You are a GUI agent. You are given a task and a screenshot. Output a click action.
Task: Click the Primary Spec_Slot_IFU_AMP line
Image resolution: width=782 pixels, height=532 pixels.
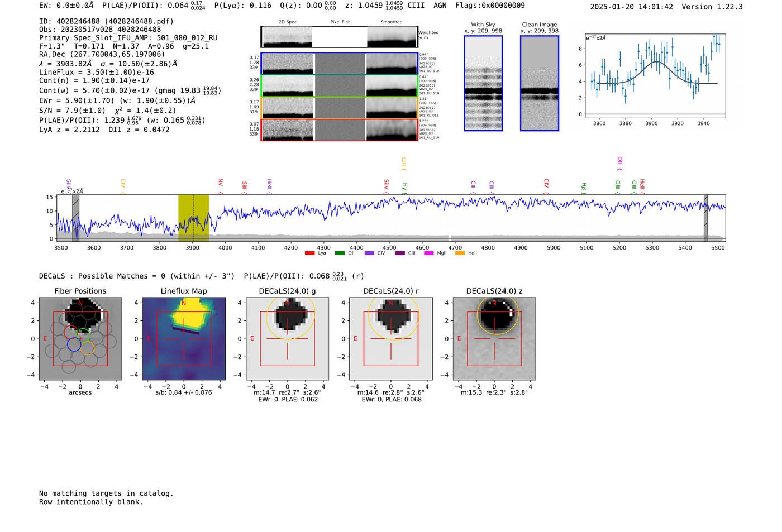click(x=128, y=38)
